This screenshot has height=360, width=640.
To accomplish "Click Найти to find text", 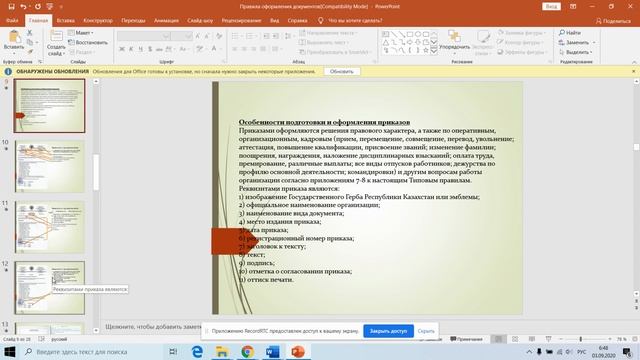I will point(570,33).
